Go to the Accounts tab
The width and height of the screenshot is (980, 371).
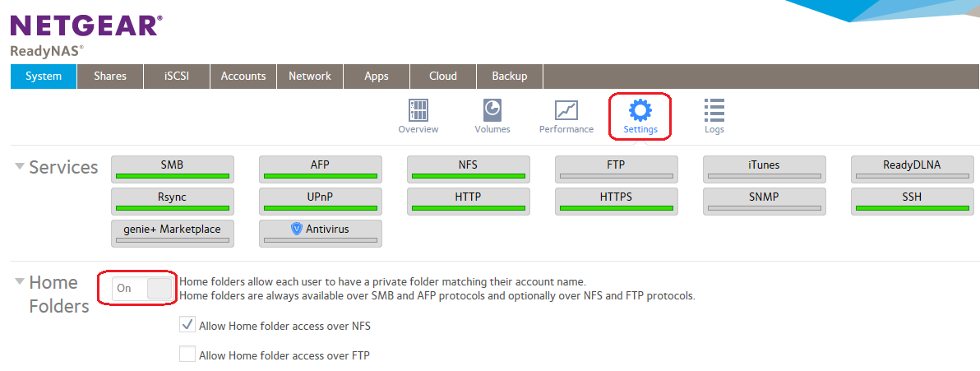pyautogui.click(x=243, y=77)
